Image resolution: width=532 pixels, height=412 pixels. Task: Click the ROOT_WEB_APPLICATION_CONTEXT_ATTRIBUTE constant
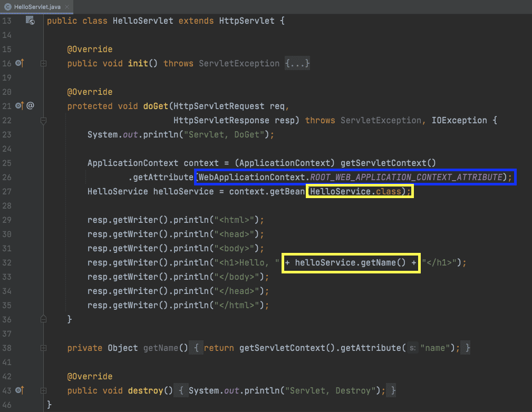pyautogui.click(x=405, y=177)
